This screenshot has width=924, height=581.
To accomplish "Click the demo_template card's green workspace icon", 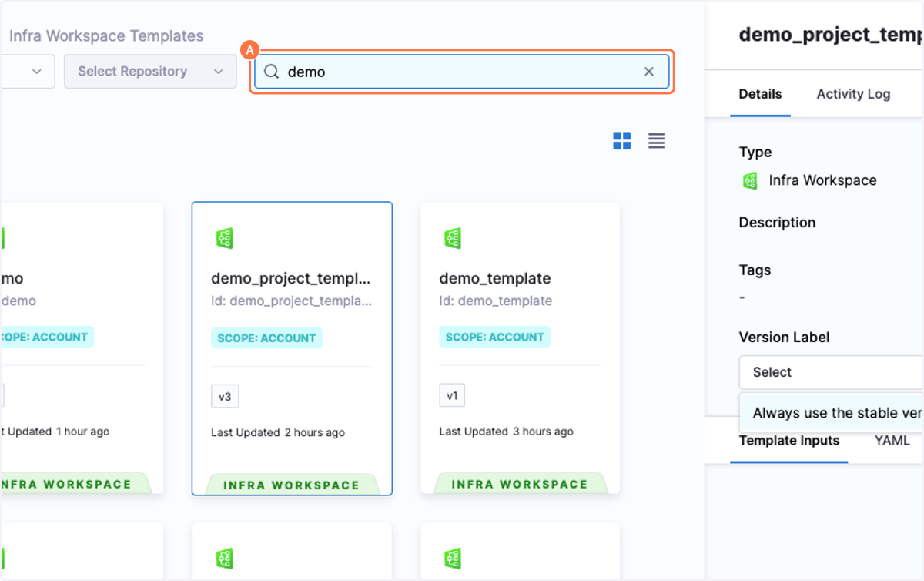I will pos(453,238).
